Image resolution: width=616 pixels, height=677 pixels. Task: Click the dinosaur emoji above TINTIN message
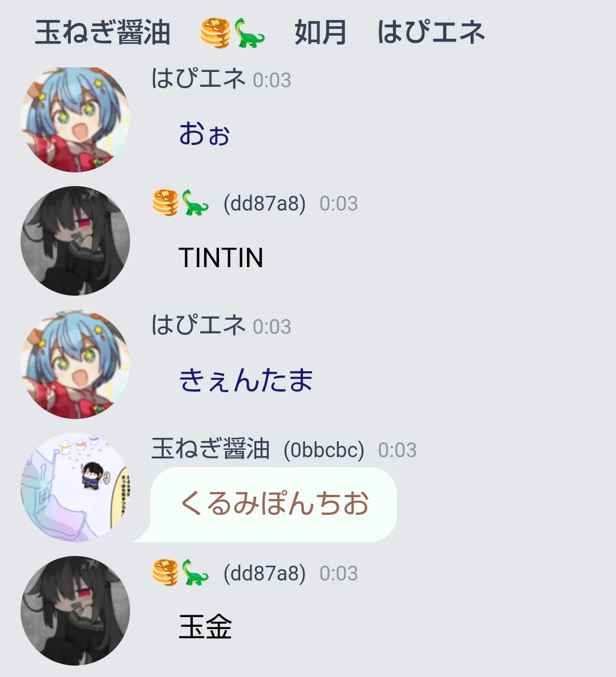click(195, 203)
